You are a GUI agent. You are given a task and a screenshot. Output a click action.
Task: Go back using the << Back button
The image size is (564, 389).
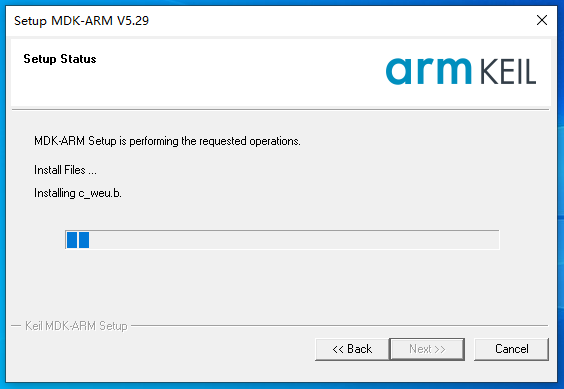[x=352, y=349]
